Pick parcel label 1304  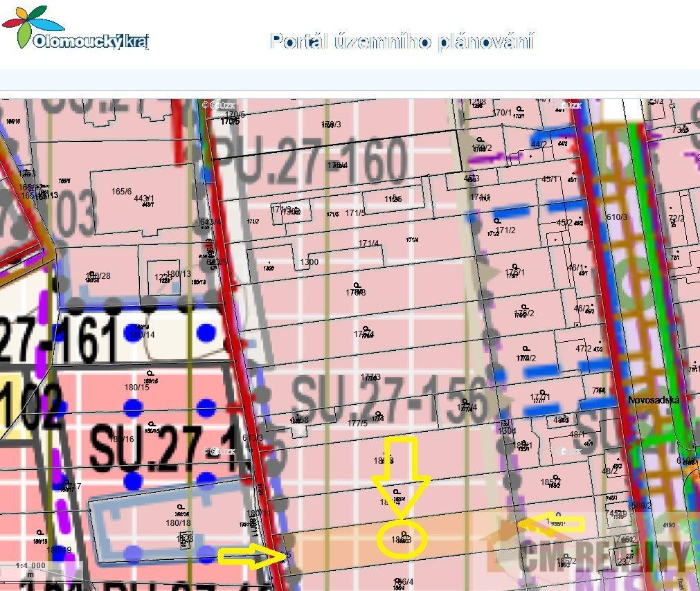tap(507, 431)
